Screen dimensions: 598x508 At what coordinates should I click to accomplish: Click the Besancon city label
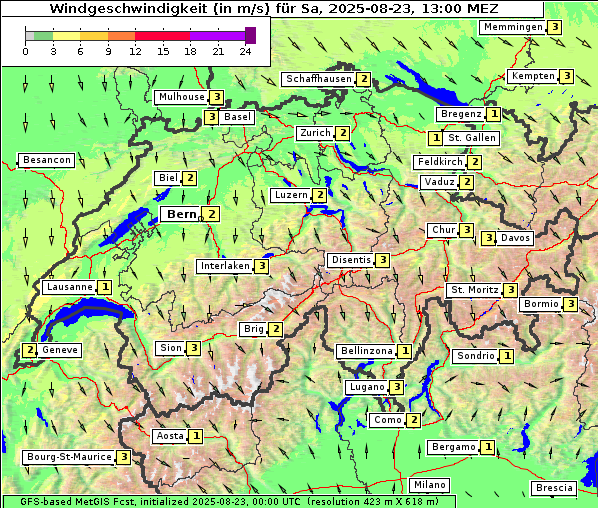47,160
